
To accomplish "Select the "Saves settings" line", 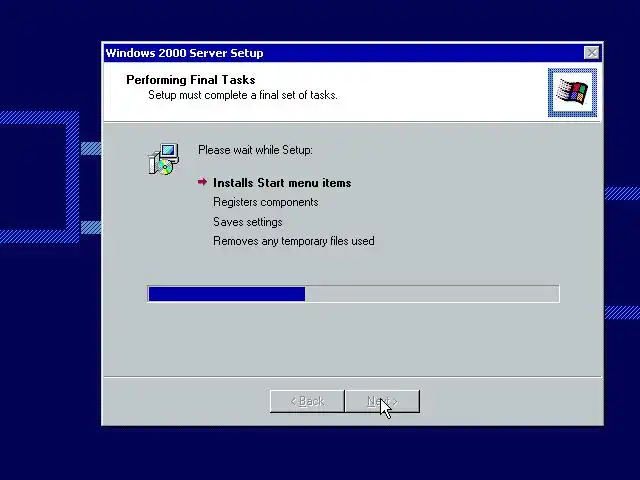I will coord(248,222).
